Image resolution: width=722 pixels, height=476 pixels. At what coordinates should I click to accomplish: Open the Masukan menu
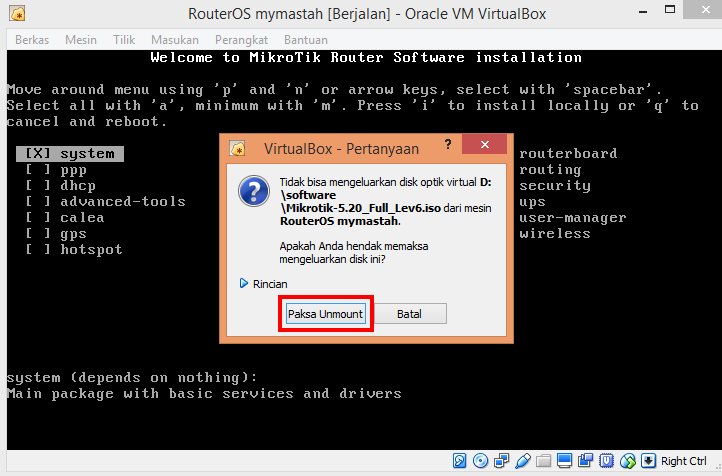click(175, 40)
